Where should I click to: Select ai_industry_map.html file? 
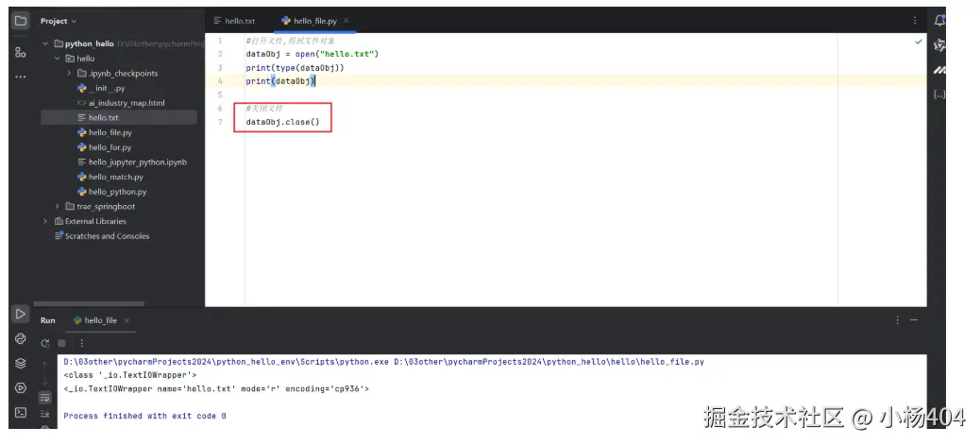(x=121, y=103)
